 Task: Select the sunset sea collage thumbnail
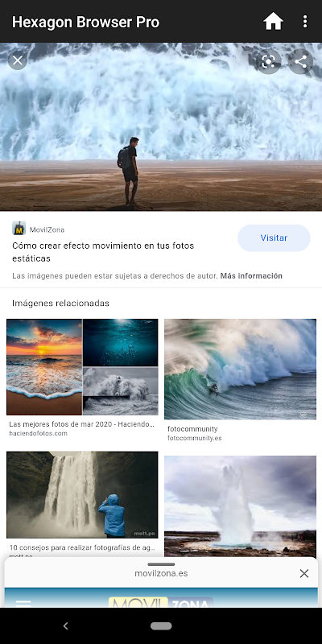[x=82, y=367]
